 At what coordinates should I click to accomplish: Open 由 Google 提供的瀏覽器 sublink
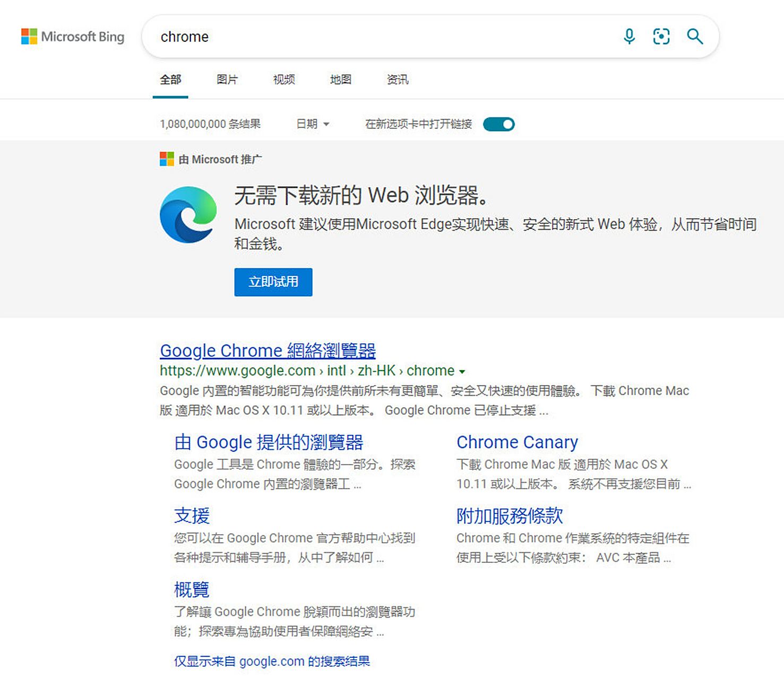pyautogui.click(x=269, y=442)
